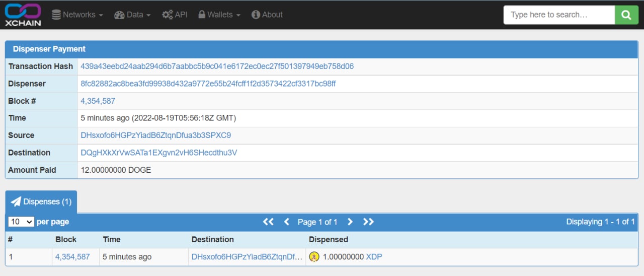Click the Destination column header in table
The image size is (644, 276).
pos(213,239)
